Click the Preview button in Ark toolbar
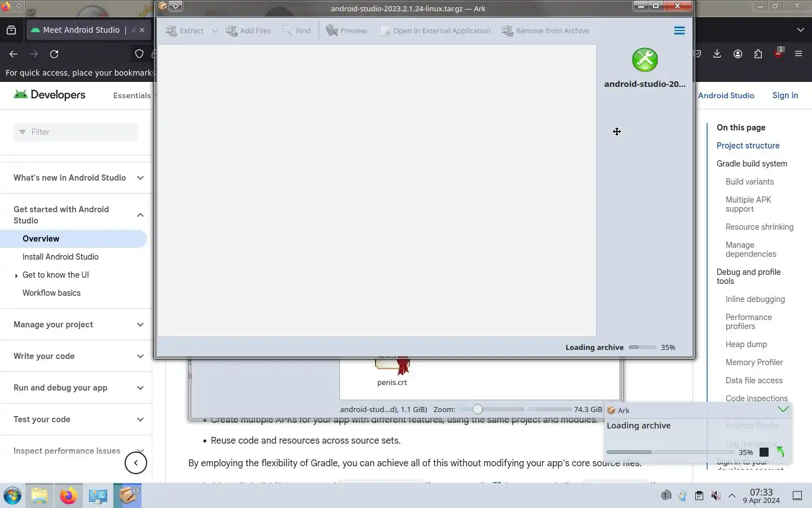Viewport: 812px width, 508px height. [x=347, y=30]
